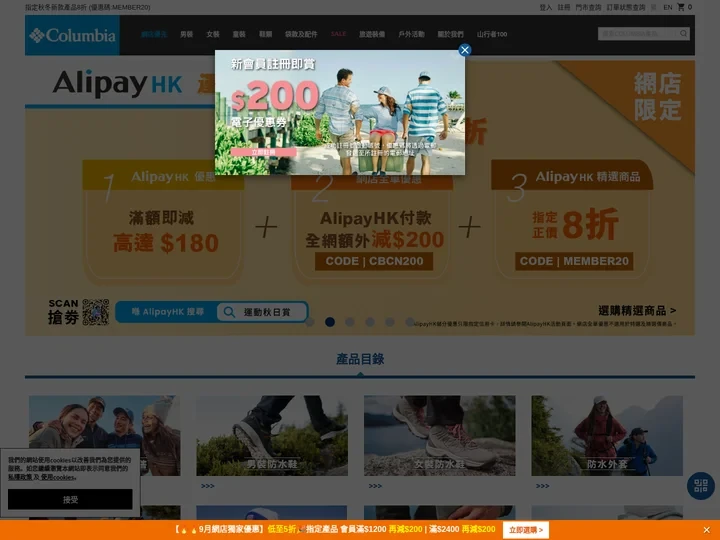The height and width of the screenshot is (540, 720).
Task: Open the 山行者100 menu item
Action: [x=492, y=34]
